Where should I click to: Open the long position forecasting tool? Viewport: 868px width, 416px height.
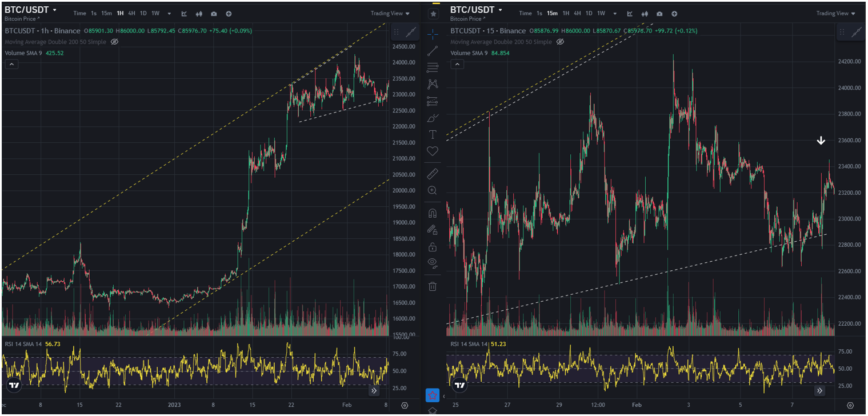click(x=433, y=101)
